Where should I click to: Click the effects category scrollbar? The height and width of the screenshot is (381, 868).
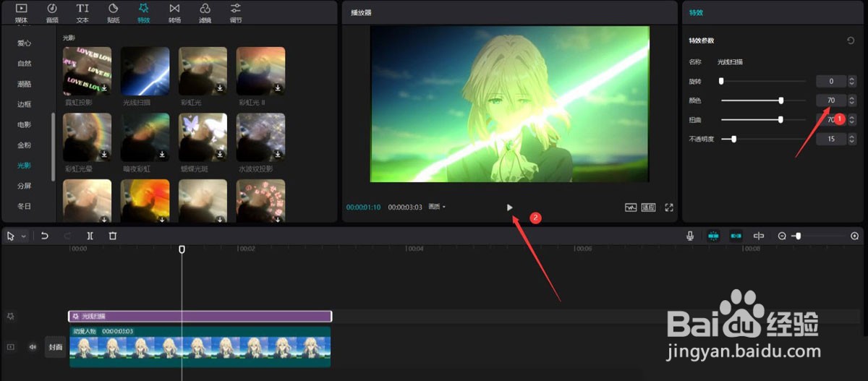(x=53, y=147)
